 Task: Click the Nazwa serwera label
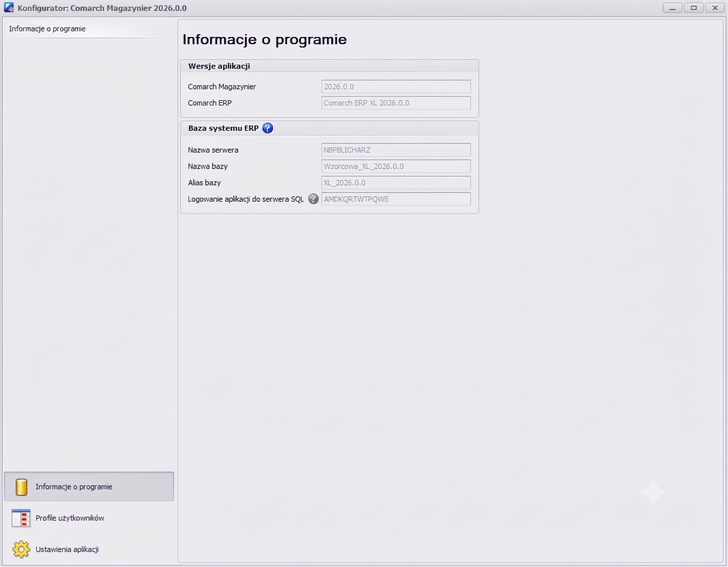tap(213, 150)
